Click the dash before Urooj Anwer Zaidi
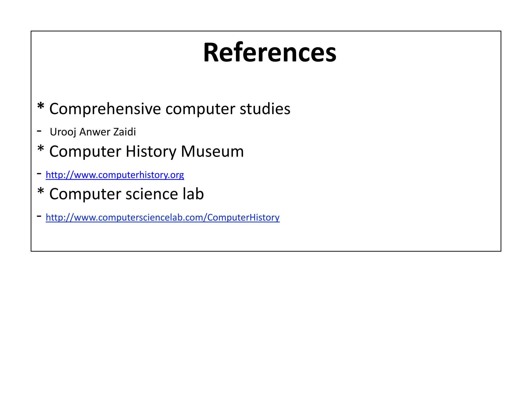 pos(39,131)
